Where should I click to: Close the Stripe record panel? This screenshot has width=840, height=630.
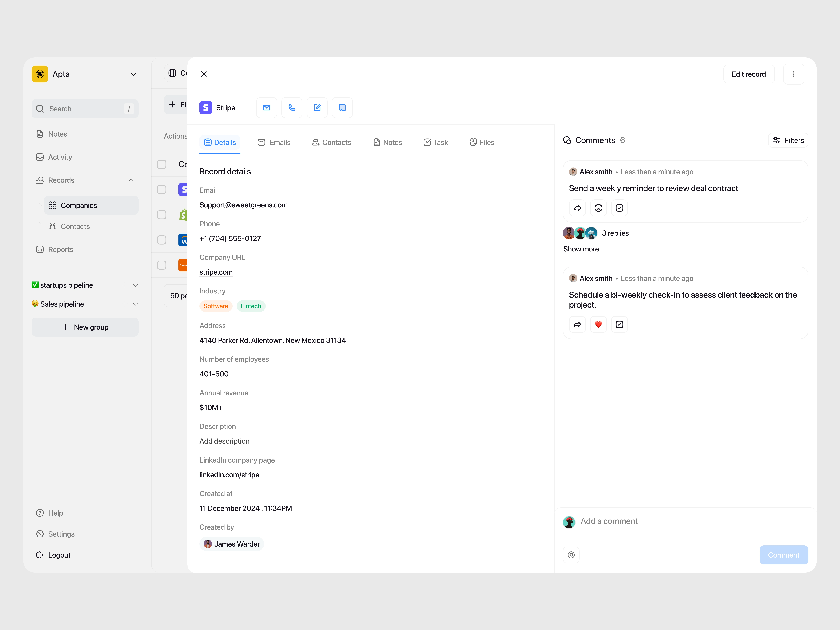[x=204, y=74]
